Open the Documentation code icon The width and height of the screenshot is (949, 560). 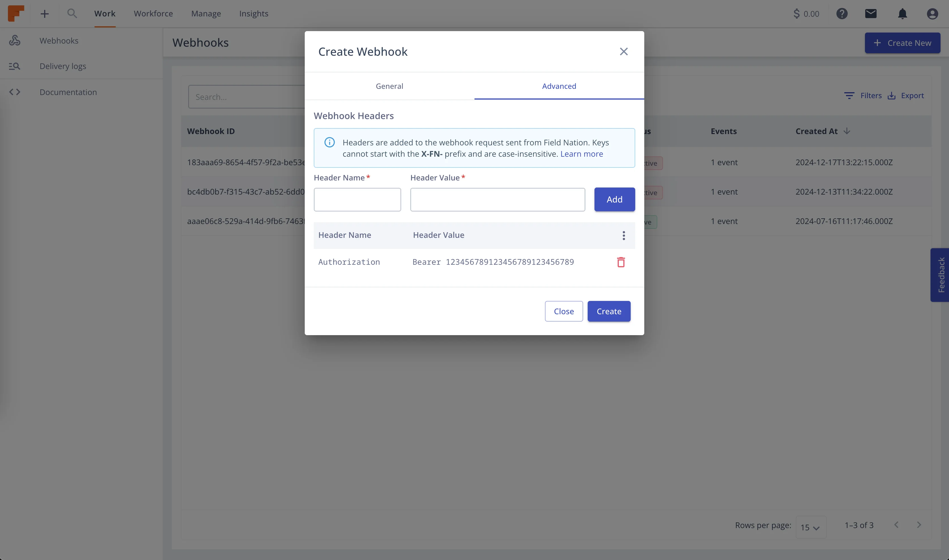[x=15, y=92]
